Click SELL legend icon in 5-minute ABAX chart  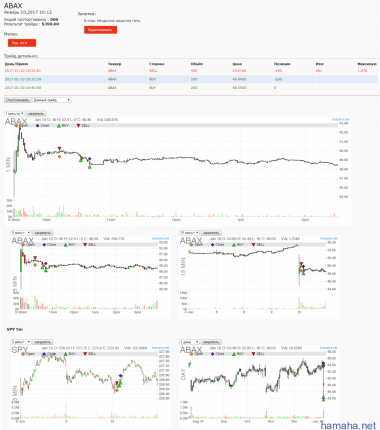click(x=85, y=245)
